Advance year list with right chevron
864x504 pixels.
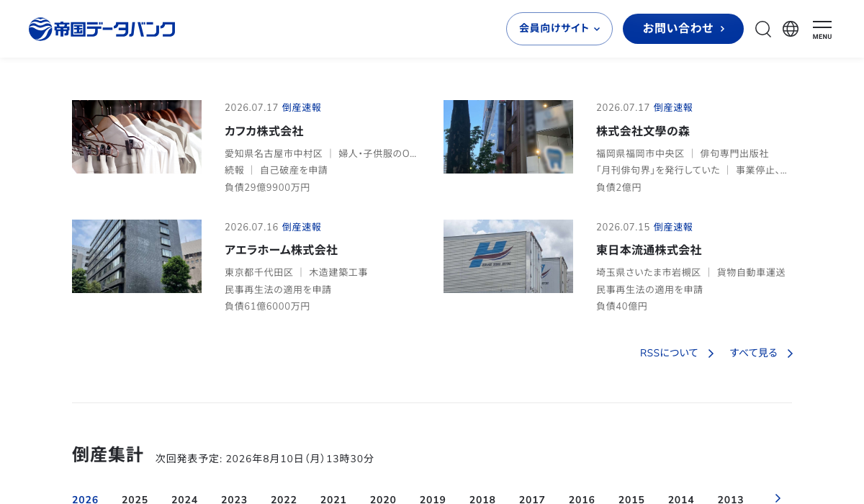[778, 498]
